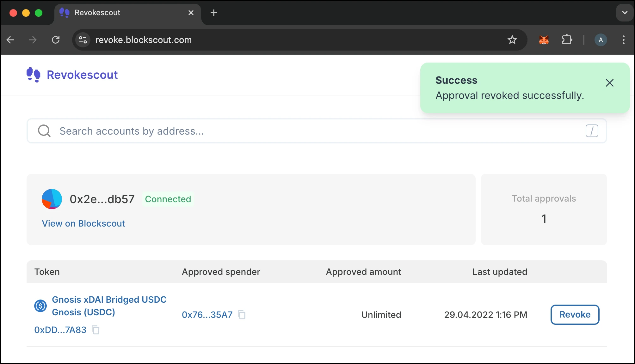Click the USDC token icon

coord(40,306)
